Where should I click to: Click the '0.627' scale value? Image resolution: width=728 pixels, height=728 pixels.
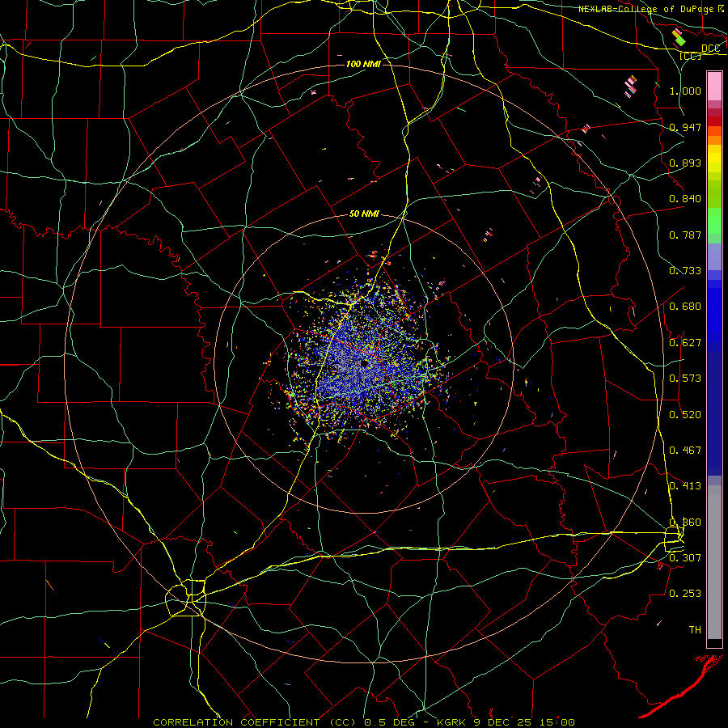[685, 342]
